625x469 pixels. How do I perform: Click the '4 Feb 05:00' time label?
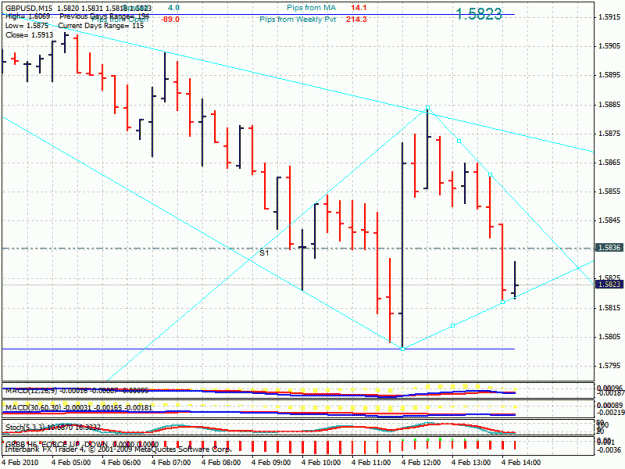coord(71,462)
